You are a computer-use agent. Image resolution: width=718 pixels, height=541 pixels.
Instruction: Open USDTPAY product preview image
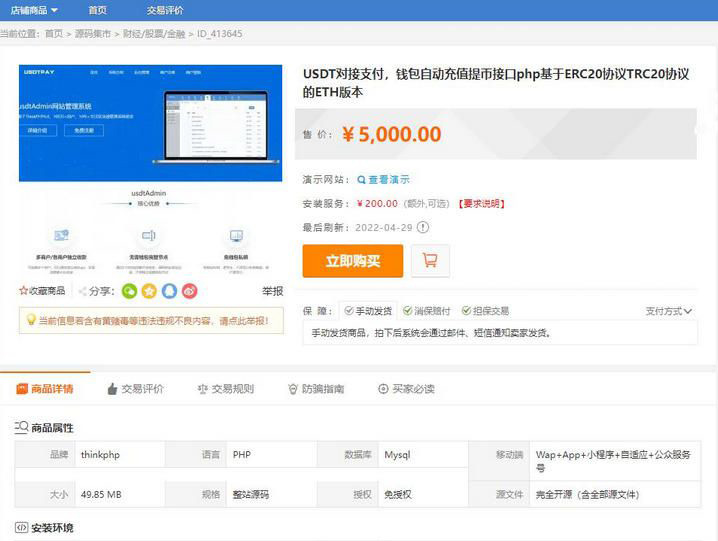[x=150, y=123]
